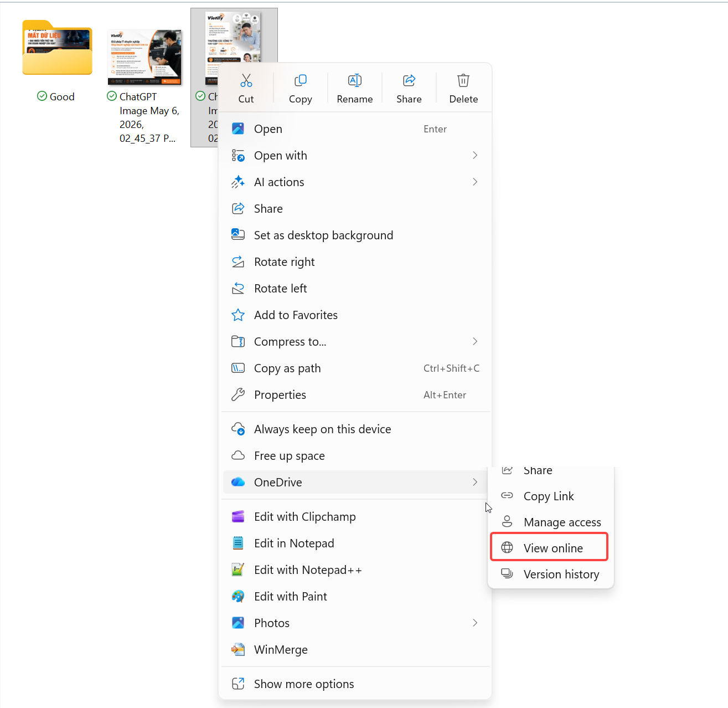Expand the Open with submenu arrow
Image resolution: width=728 pixels, height=708 pixels.
(x=475, y=155)
